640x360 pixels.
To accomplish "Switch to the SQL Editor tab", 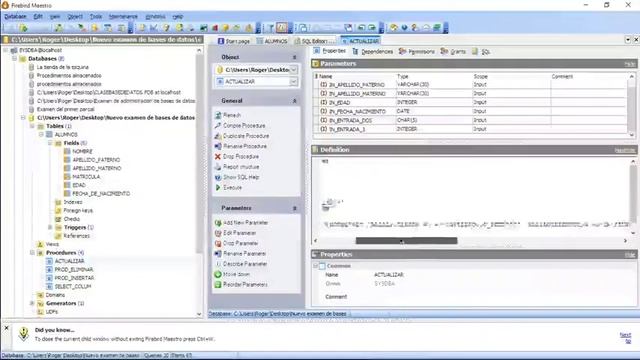I will coord(315,41).
